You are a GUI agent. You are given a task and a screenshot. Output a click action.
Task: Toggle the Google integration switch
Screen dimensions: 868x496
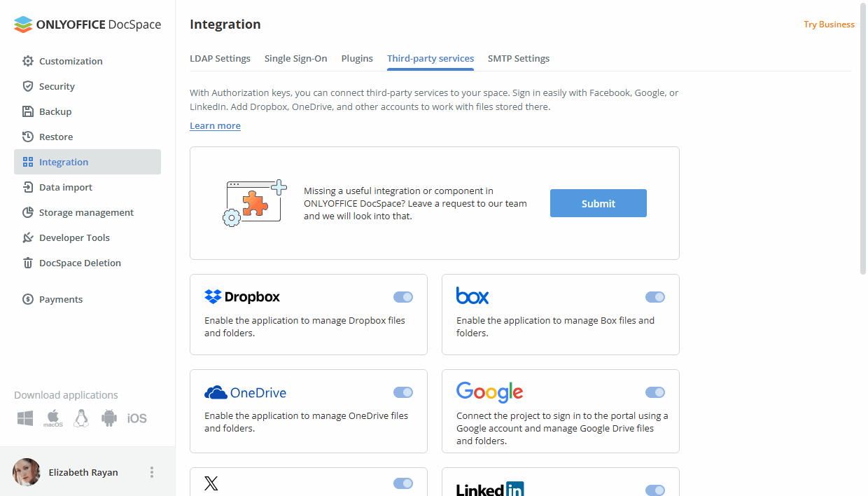click(x=655, y=392)
